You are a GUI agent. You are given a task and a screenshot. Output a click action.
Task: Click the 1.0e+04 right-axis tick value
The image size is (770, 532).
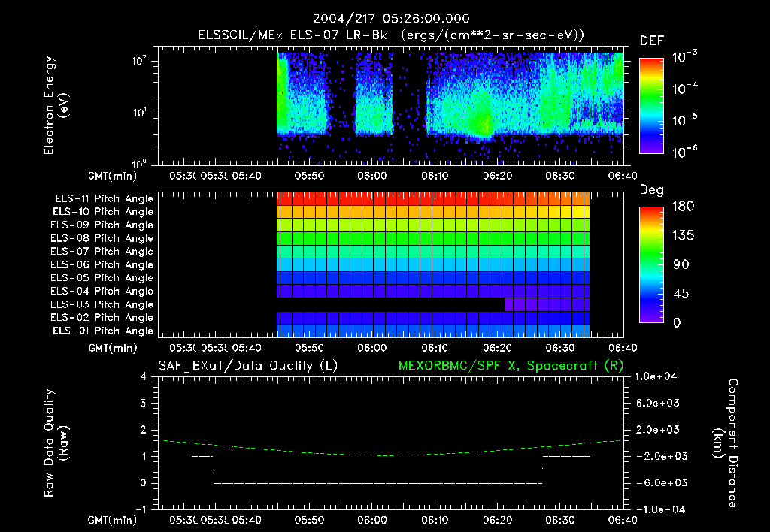(656, 376)
